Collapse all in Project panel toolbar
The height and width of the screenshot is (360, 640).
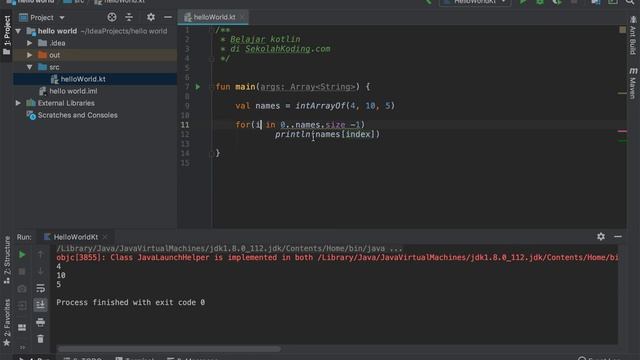129,17
